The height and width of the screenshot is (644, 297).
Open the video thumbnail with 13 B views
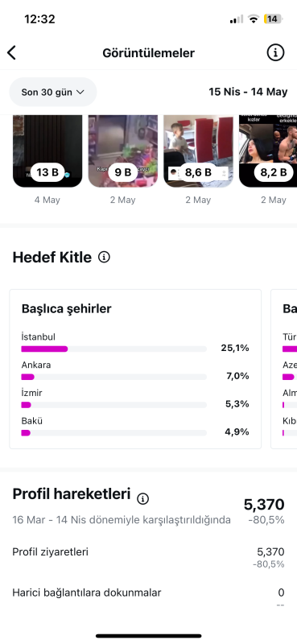[47, 151]
